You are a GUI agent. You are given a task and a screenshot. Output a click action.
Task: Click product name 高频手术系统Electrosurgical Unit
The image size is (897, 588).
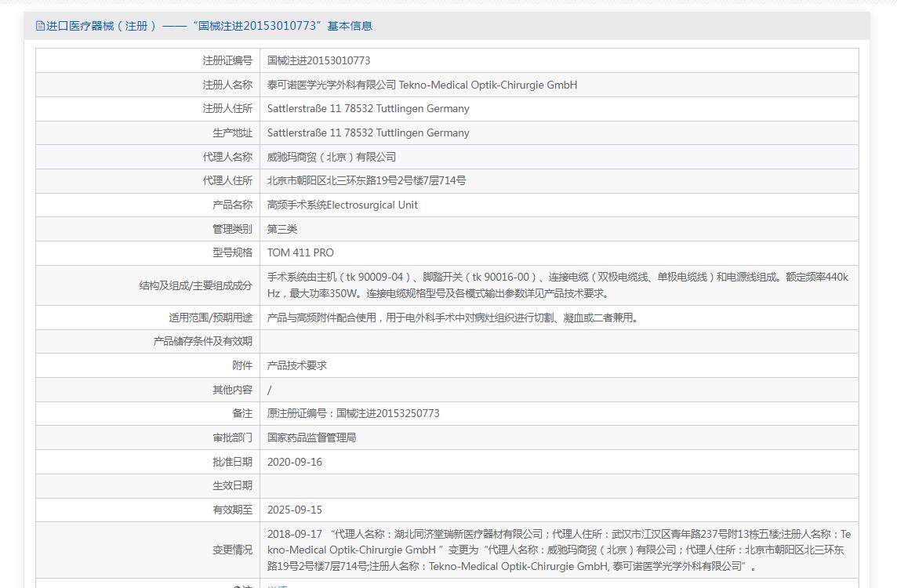tap(343, 205)
